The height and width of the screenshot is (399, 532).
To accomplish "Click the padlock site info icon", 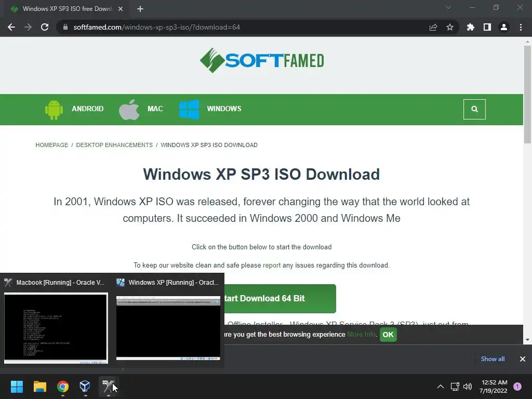I will point(65,27).
